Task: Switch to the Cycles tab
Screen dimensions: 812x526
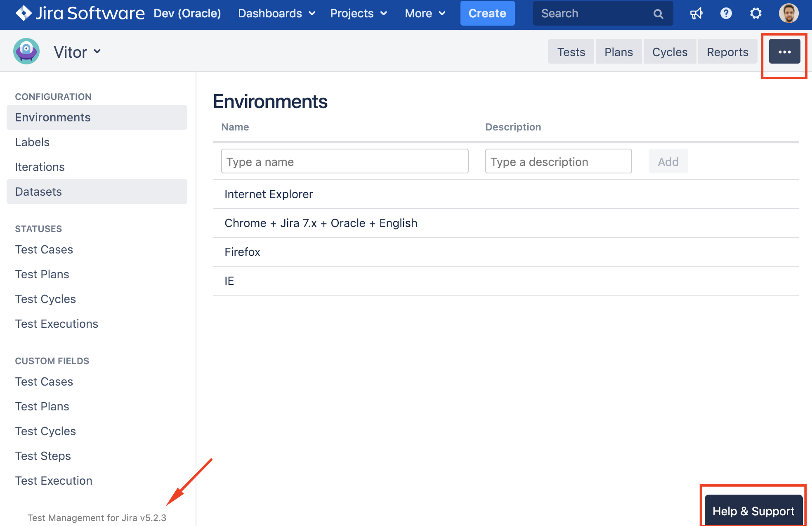Action: (670, 52)
